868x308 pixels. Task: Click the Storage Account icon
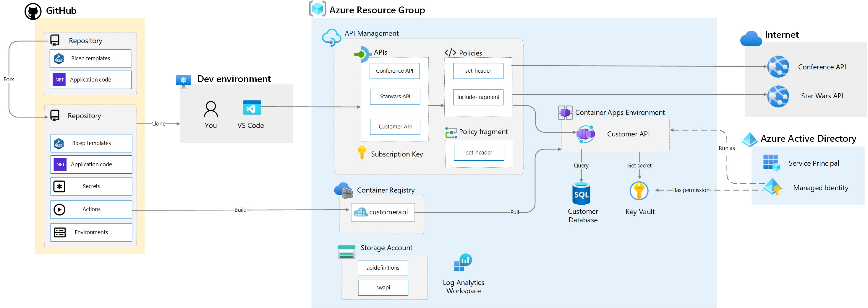[347, 252]
